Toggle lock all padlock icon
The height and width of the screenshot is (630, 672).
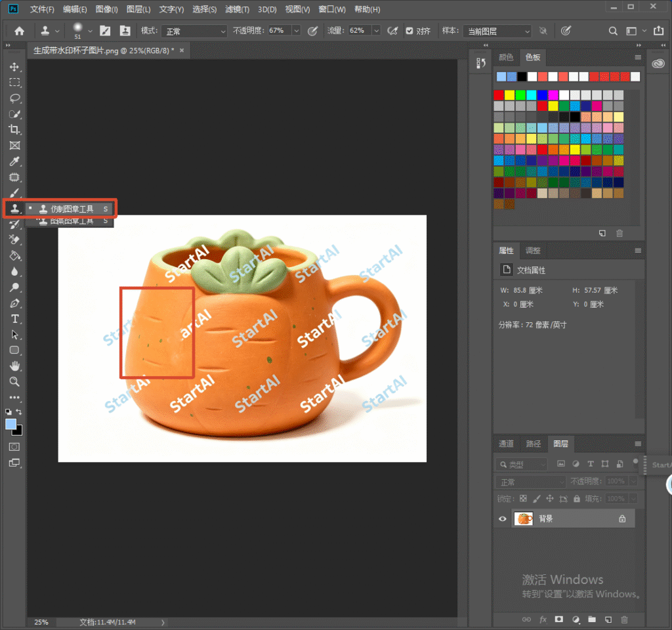tap(577, 499)
